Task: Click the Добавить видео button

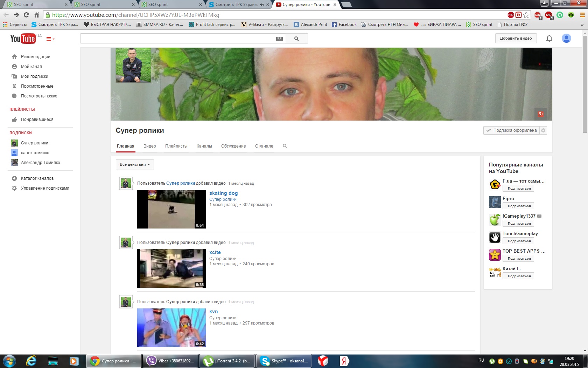Action: click(x=516, y=38)
